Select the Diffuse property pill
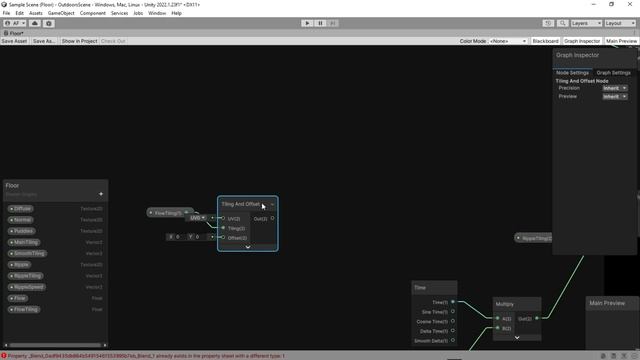Screen dimensions: 640x360 point(20,209)
